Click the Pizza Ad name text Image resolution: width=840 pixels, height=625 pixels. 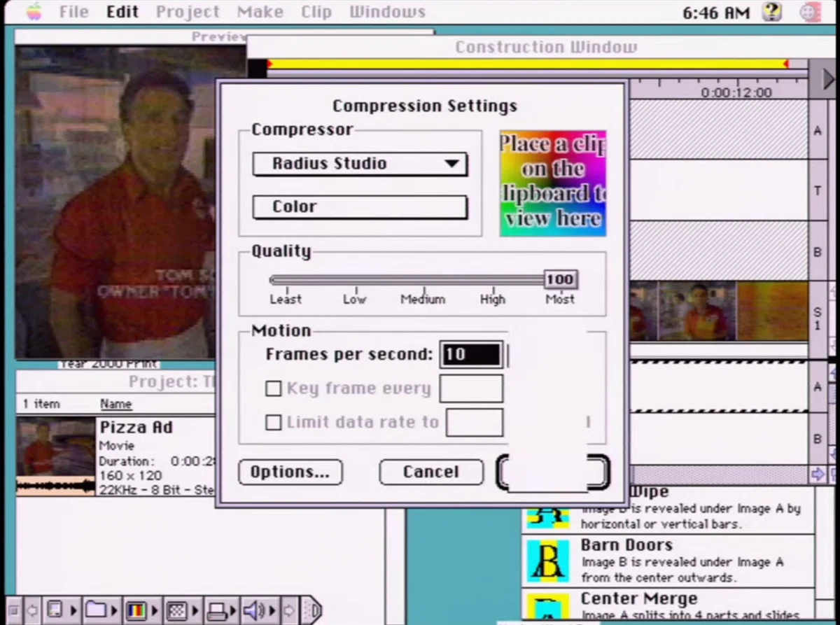(136, 428)
